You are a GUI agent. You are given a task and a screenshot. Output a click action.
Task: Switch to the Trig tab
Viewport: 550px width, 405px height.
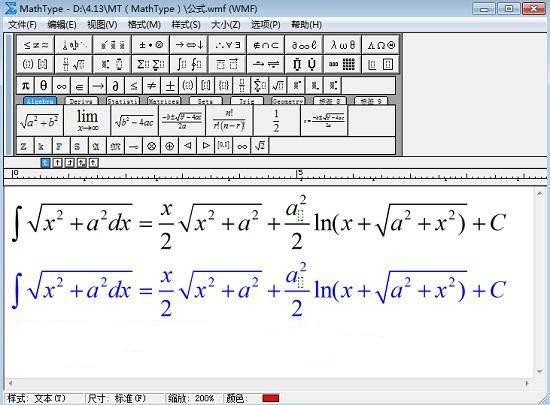click(247, 101)
